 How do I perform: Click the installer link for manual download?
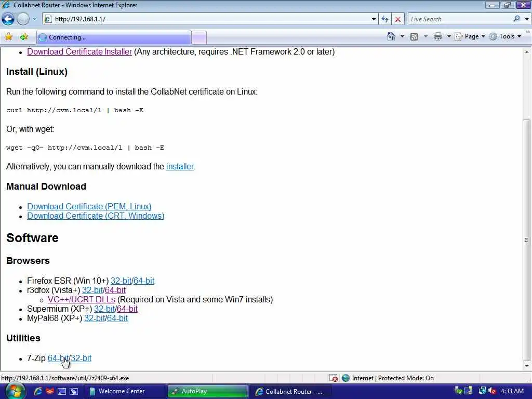(180, 167)
